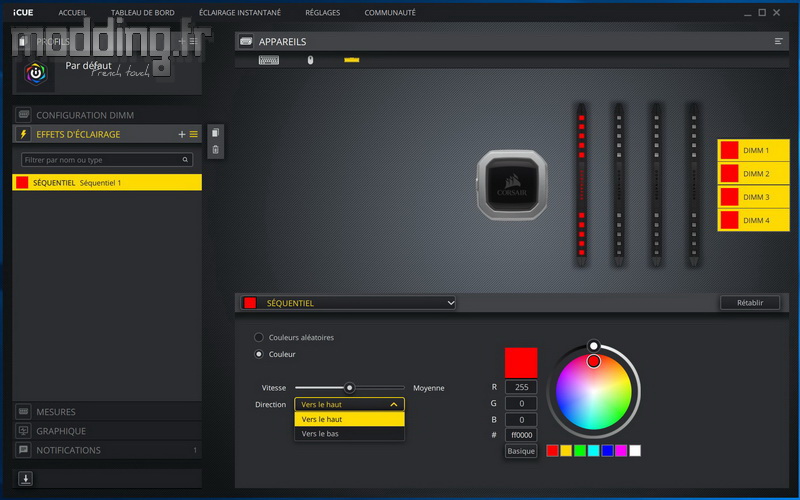Open the Appareils panel menu icon
Viewport: 800px width, 500px height.
[779, 41]
